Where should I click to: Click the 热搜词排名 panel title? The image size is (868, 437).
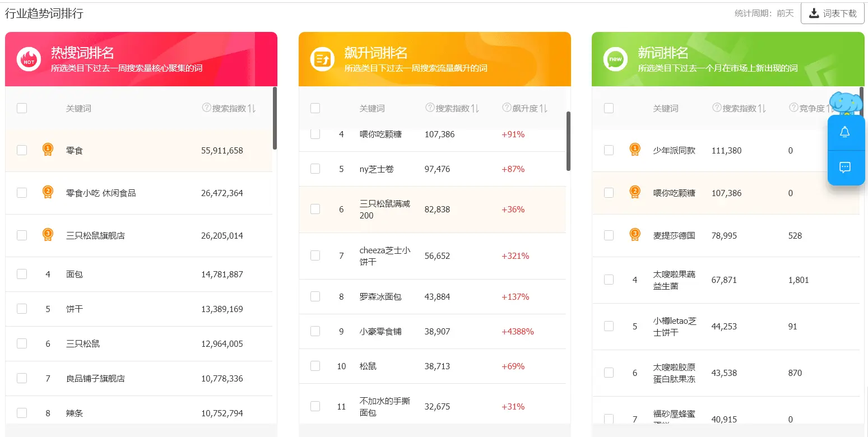pyautogui.click(x=82, y=53)
